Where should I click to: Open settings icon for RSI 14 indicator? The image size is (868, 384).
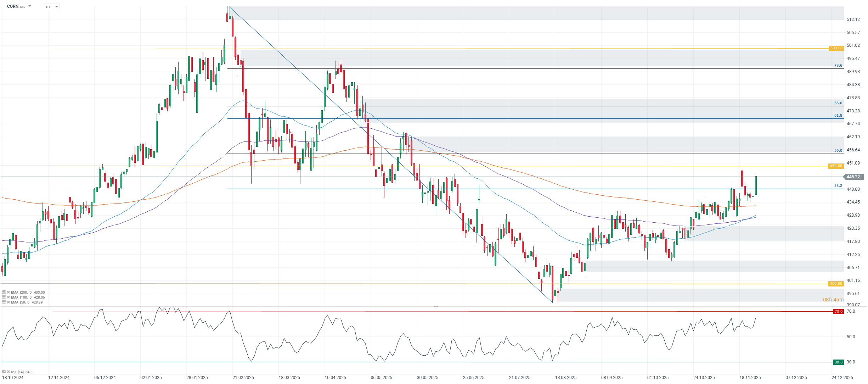4,372
